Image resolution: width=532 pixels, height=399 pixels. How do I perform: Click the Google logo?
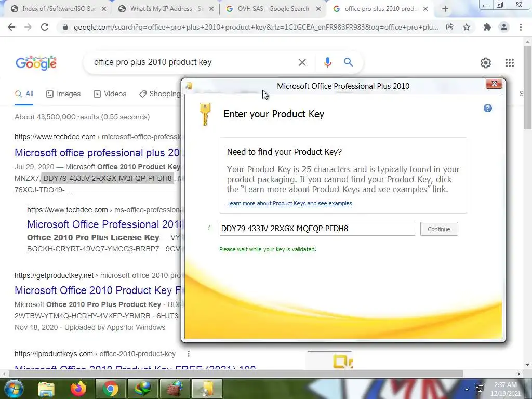pos(36,63)
